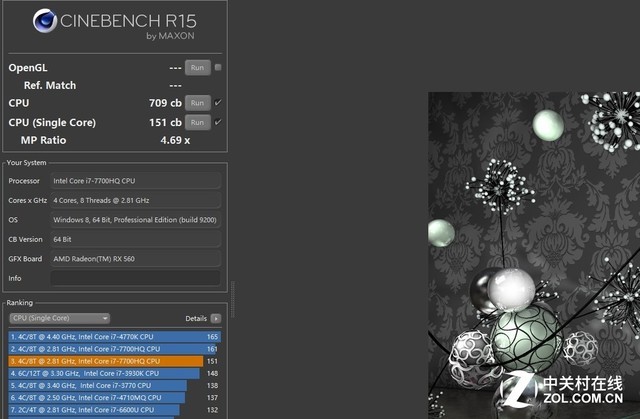The image size is (640, 419).
Task: Toggle the CPU test checkbox
Action: 218,102
